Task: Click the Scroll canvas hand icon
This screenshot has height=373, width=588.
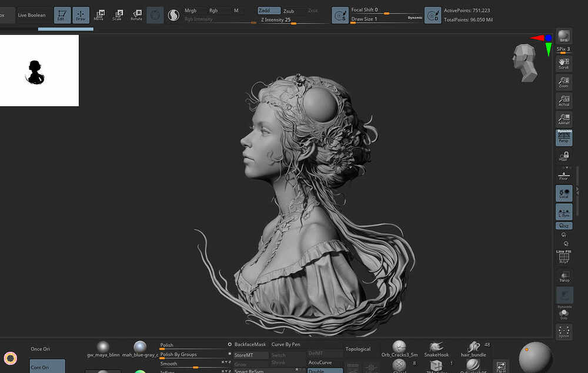Action: click(x=564, y=63)
